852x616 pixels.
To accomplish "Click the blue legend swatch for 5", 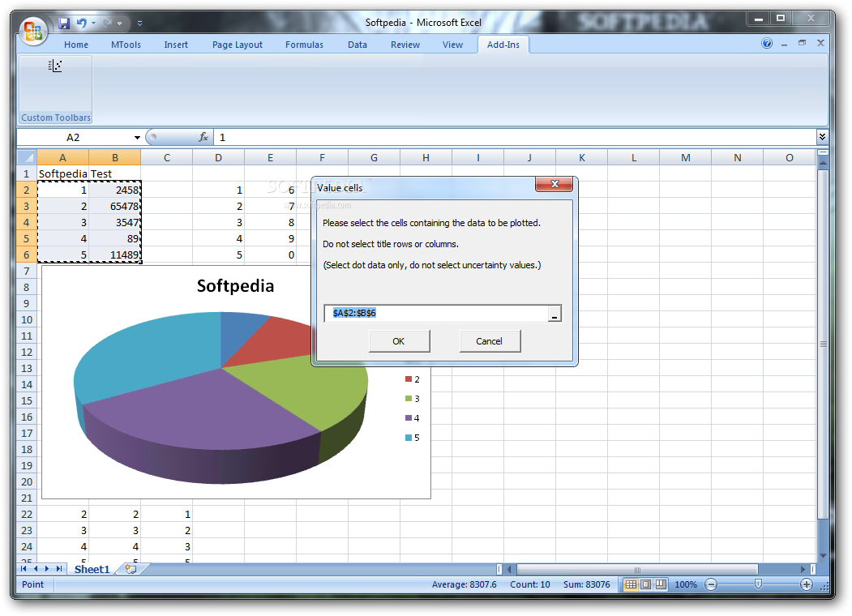I will pyautogui.click(x=409, y=438).
